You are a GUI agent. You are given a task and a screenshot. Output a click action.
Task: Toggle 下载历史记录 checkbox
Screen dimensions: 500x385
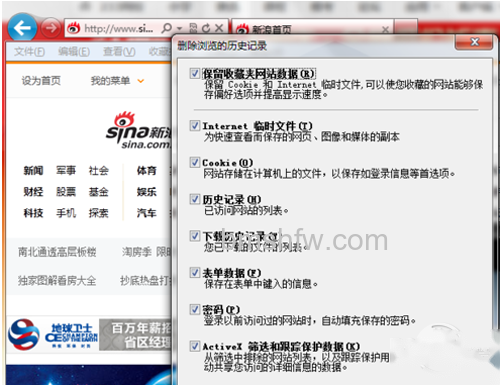(x=195, y=236)
